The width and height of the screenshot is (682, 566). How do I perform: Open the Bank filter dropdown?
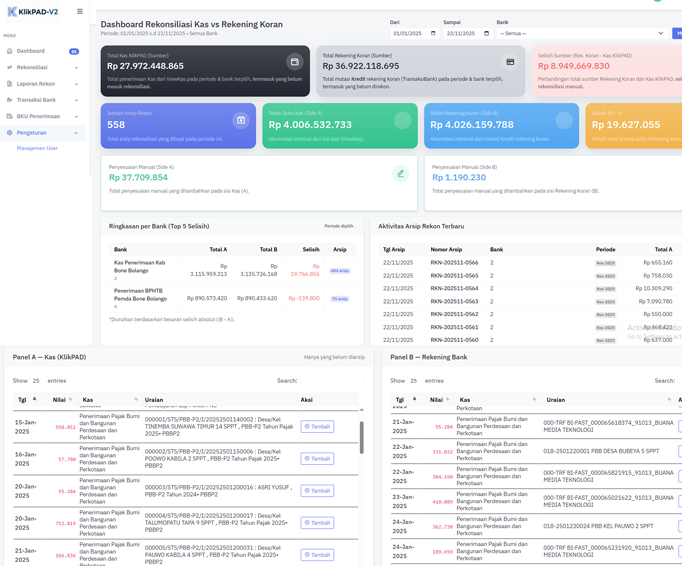(x=580, y=33)
